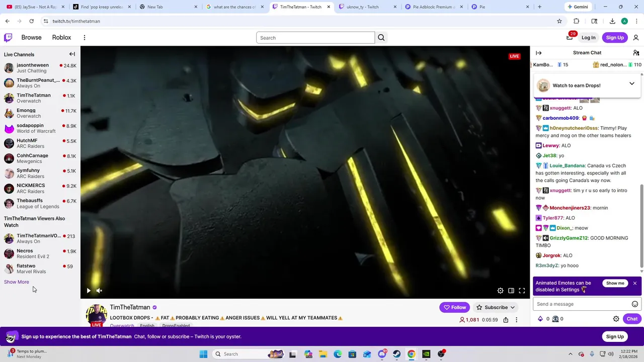Open HutchMF ARC Raiders channel
This screenshot has height=362, width=644.
pos(40,143)
